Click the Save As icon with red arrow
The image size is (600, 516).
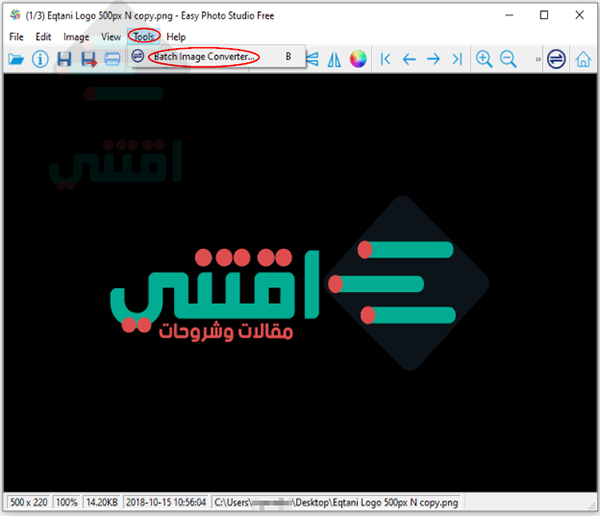[x=89, y=60]
